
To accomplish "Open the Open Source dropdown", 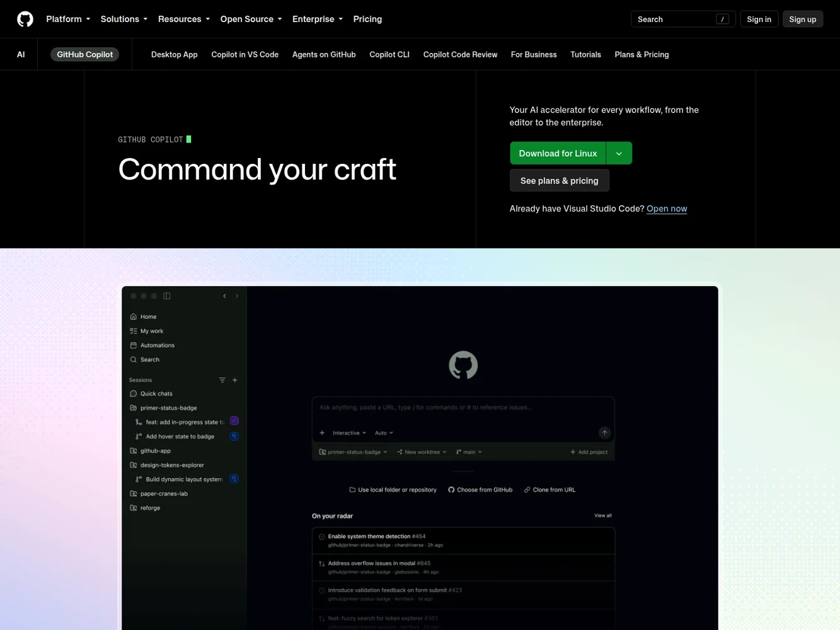I will pos(251,19).
